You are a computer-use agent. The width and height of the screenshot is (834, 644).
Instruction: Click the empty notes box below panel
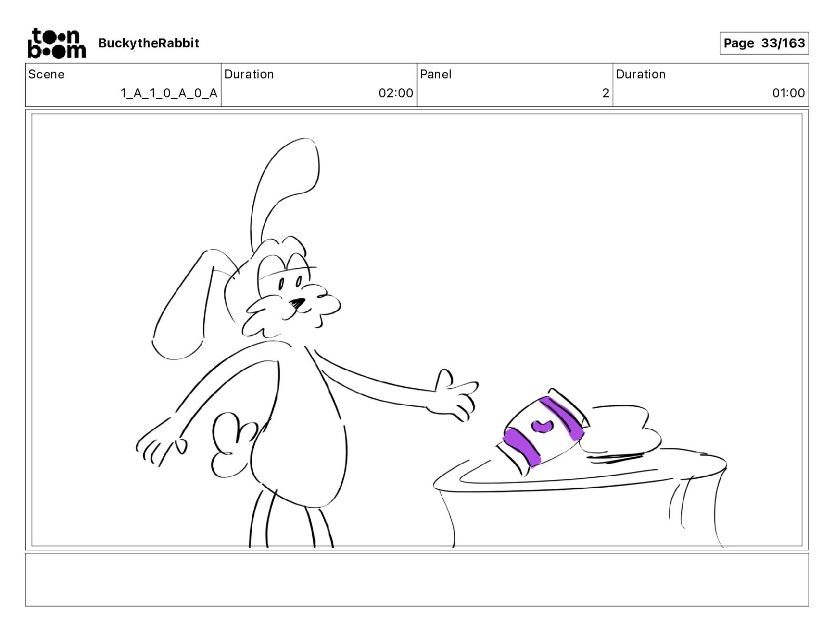pyautogui.click(x=417, y=579)
